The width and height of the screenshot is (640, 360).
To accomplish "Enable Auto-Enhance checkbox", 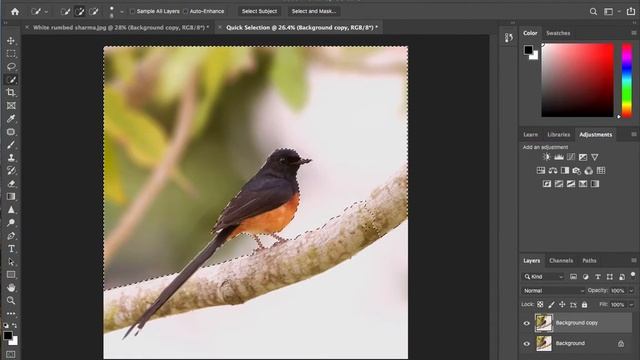I will 185,11.
